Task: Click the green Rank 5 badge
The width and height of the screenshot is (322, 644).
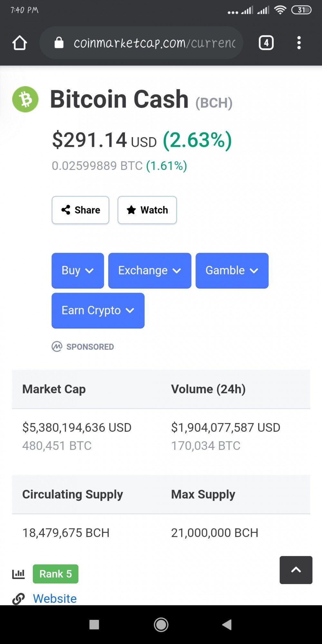Action: 55,574
